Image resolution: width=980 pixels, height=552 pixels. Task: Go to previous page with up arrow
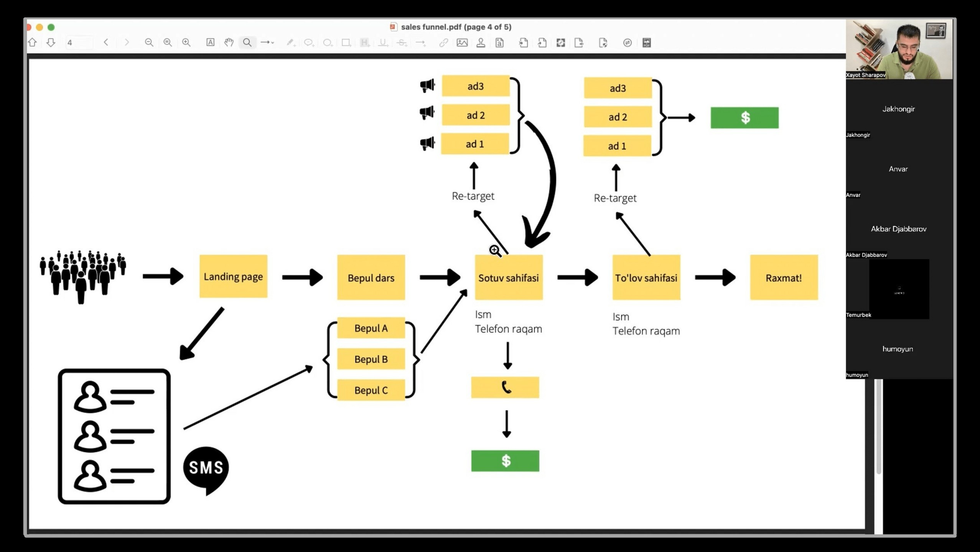(x=33, y=43)
